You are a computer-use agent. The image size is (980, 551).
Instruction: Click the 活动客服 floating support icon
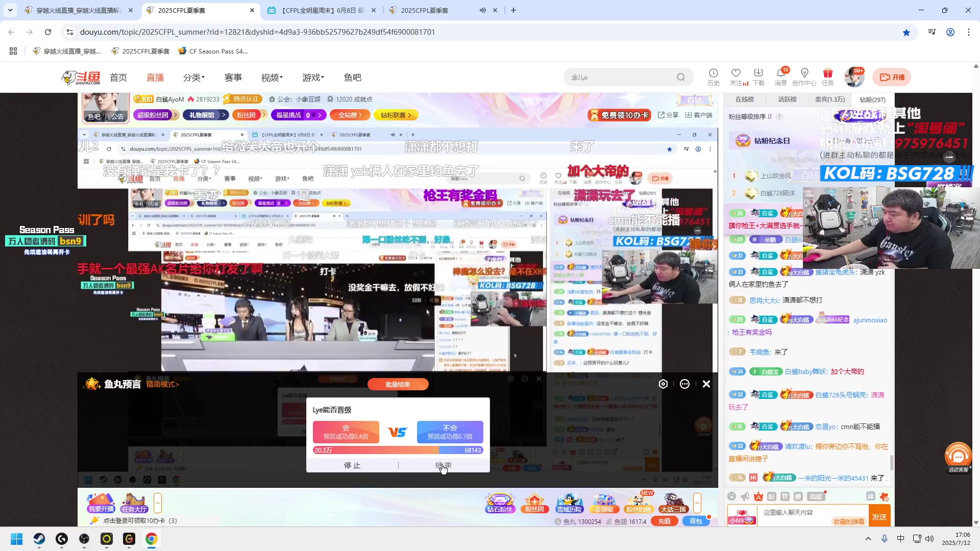coord(958,457)
